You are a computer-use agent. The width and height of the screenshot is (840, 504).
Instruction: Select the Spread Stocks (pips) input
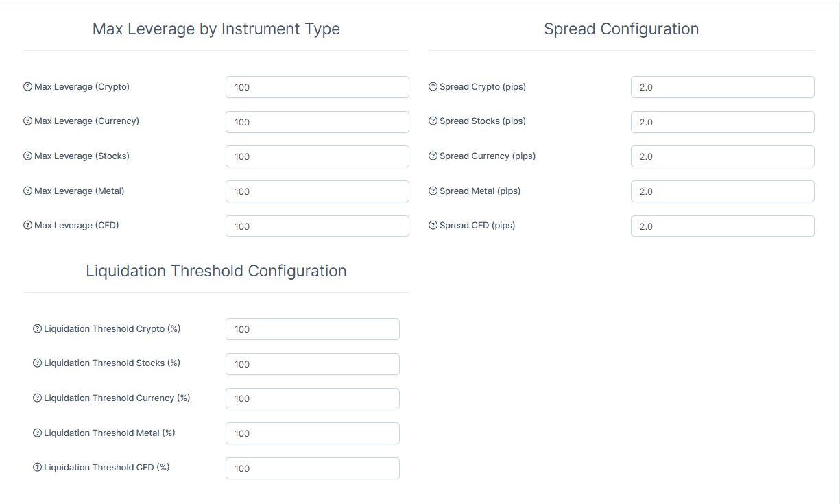[x=722, y=122]
